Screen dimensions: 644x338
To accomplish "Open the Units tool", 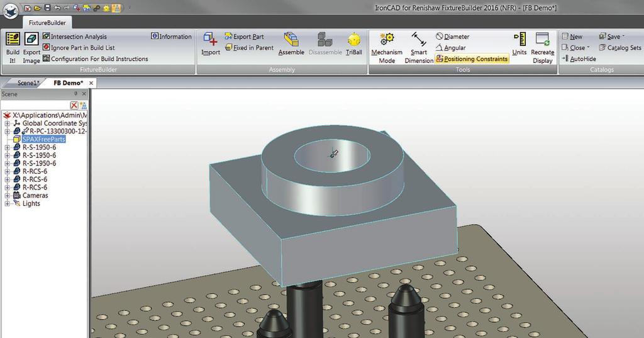I will (519, 44).
